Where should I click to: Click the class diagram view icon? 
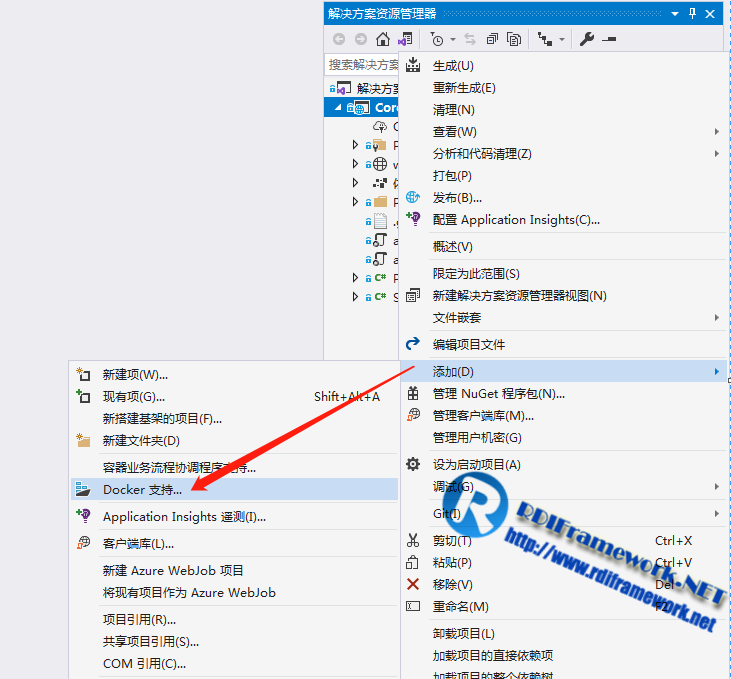point(545,39)
